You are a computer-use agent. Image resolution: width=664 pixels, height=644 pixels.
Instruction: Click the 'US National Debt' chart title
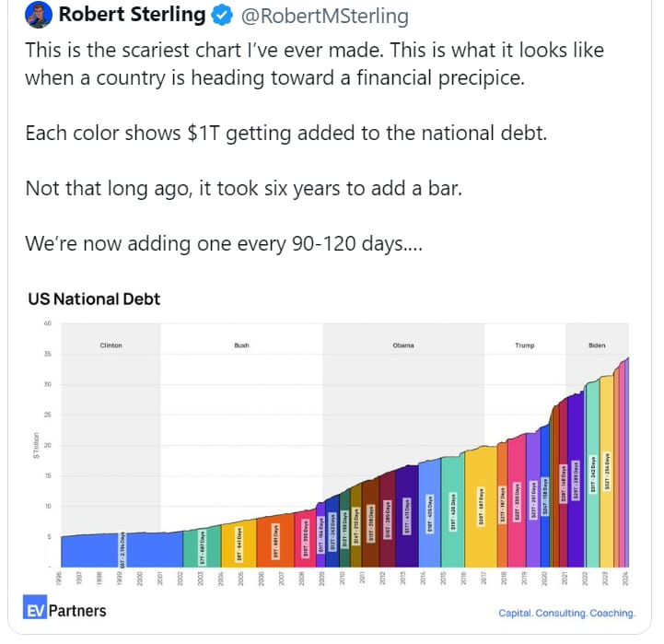click(94, 299)
